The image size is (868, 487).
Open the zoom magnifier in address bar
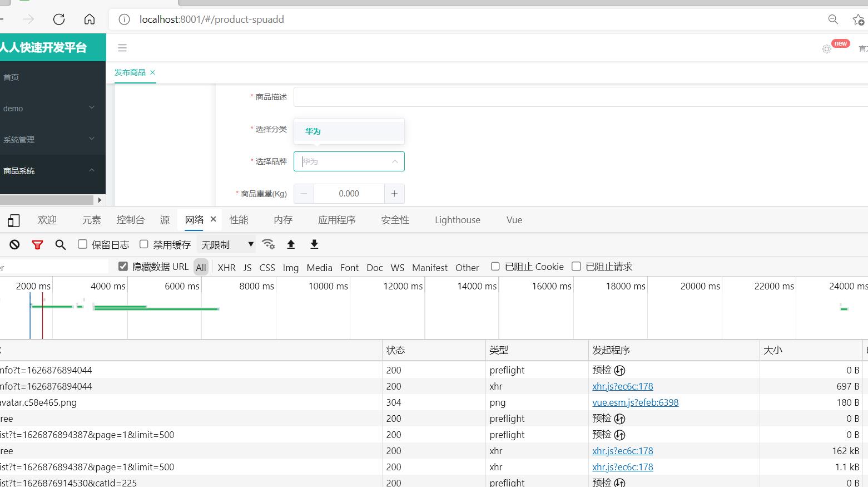coord(833,19)
